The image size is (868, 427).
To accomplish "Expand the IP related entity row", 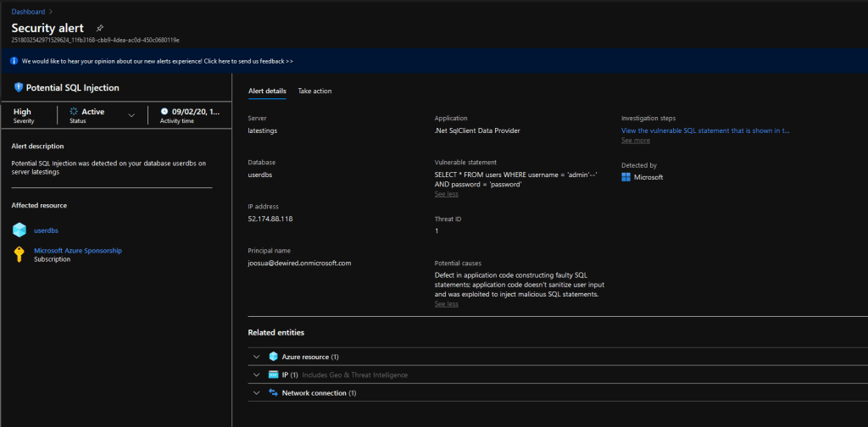I will (256, 374).
